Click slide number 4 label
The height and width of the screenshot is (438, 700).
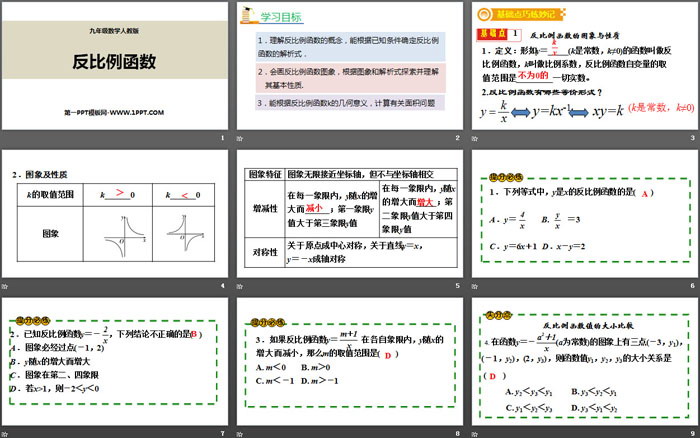click(223, 286)
